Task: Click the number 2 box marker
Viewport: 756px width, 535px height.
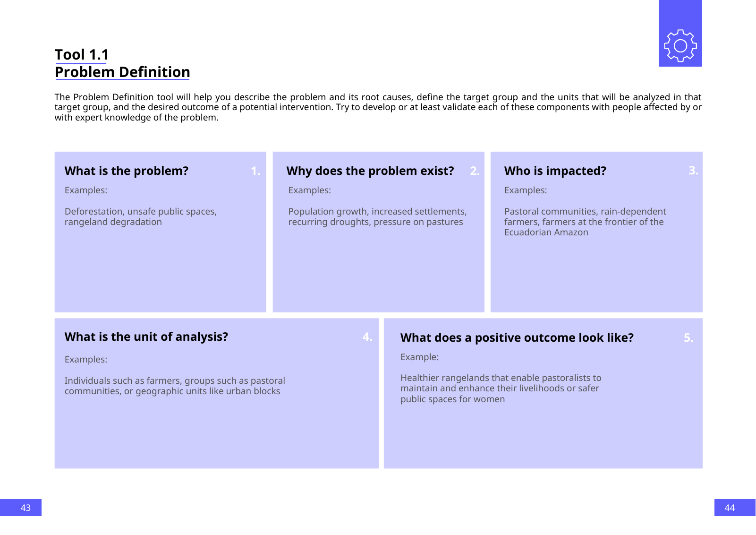Action: [475, 171]
